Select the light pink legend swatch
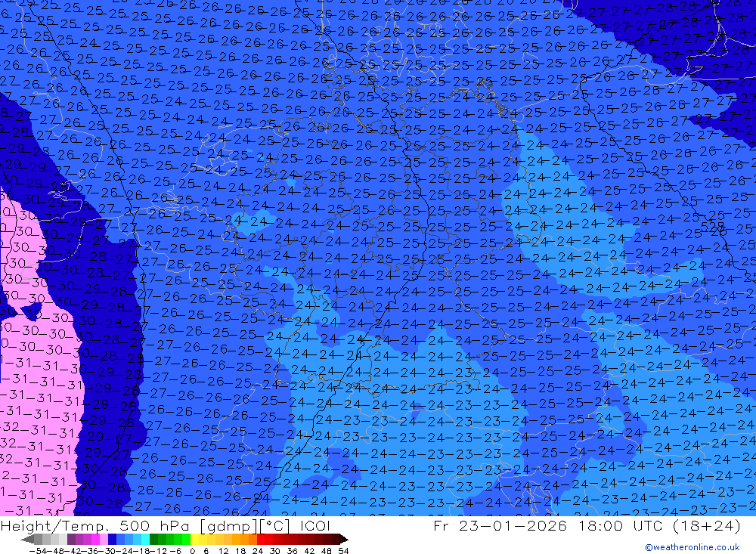The image size is (756, 554). click(104, 540)
